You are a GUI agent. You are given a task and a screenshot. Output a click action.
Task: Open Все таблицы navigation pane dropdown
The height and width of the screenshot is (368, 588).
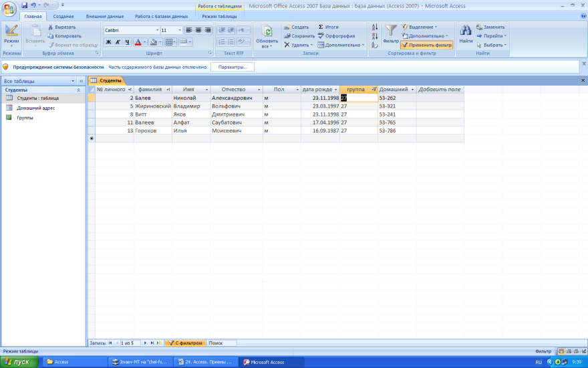click(73, 81)
